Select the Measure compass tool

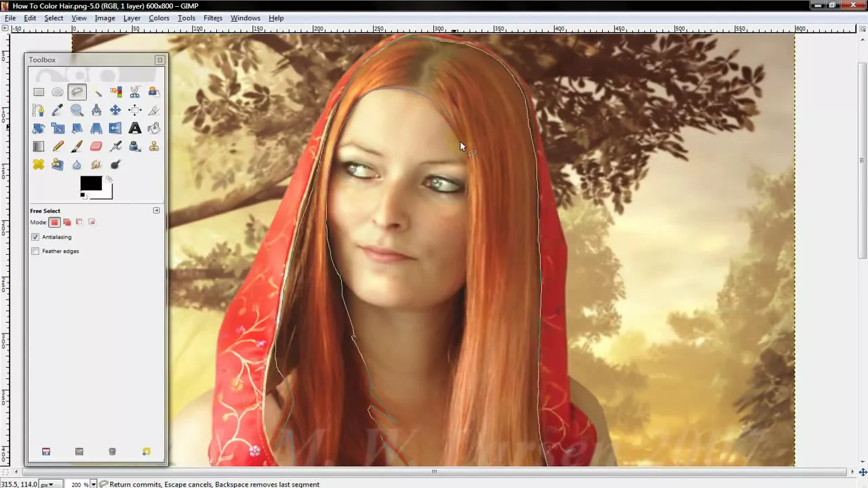click(x=96, y=110)
